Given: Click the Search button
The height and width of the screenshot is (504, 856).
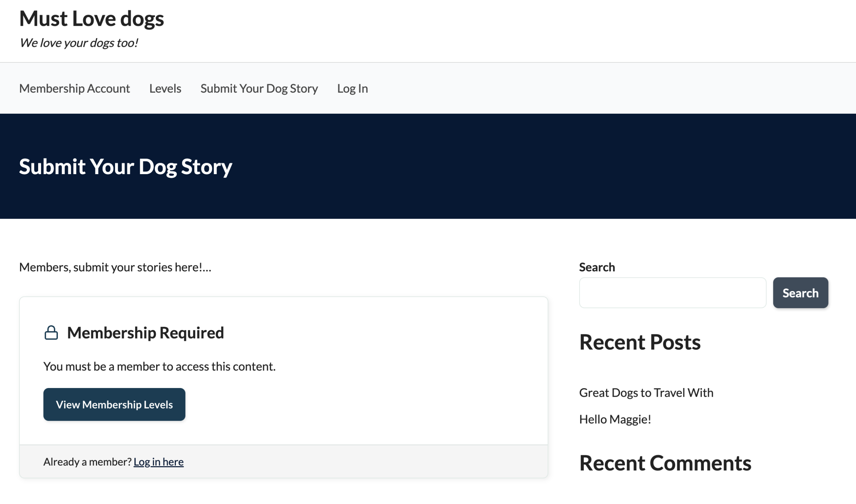Looking at the screenshot, I should pyautogui.click(x=800, y=293).
